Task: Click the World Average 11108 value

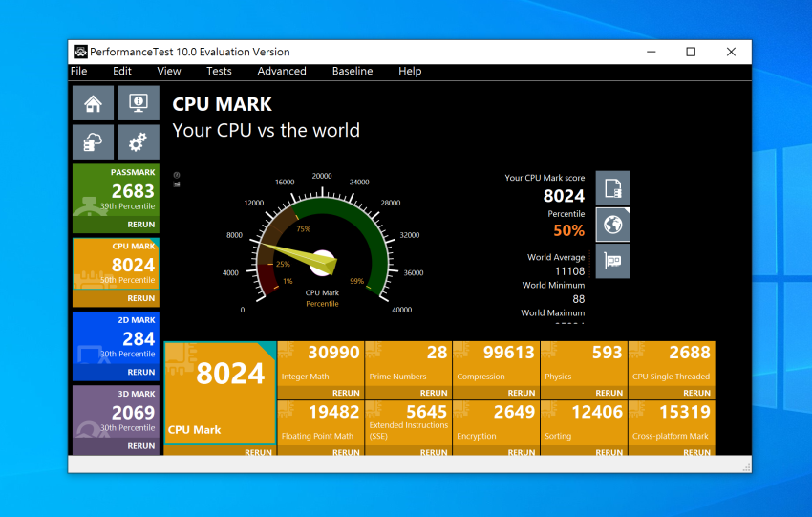Action: click(569, 271)
